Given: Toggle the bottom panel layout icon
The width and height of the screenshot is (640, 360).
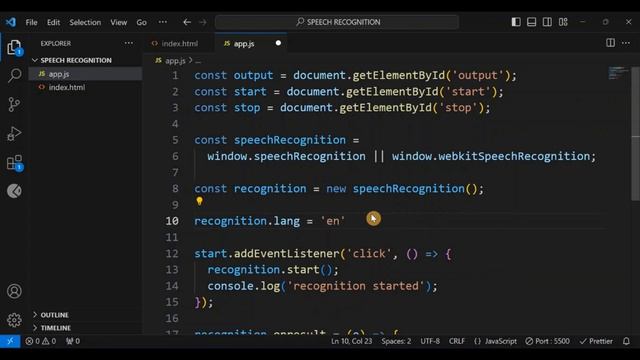Looking at the screenshot, I should tap(531, 22).
